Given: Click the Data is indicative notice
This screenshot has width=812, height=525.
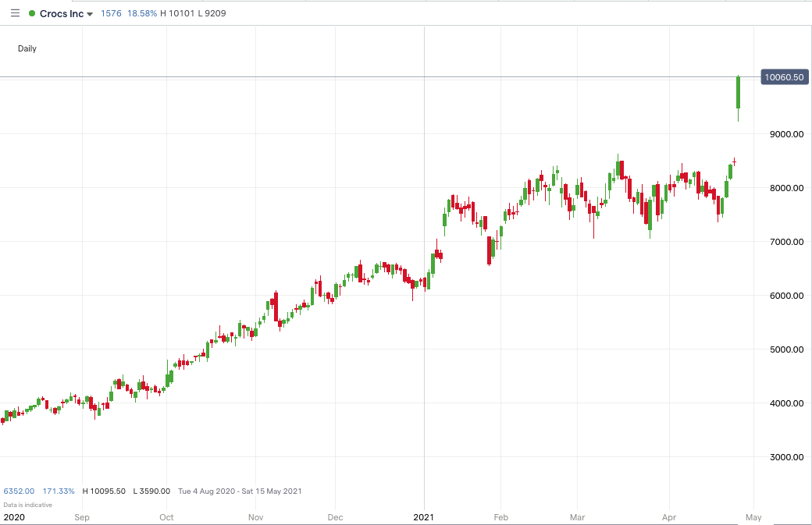Looking at the screenshot, I should 28,505.
